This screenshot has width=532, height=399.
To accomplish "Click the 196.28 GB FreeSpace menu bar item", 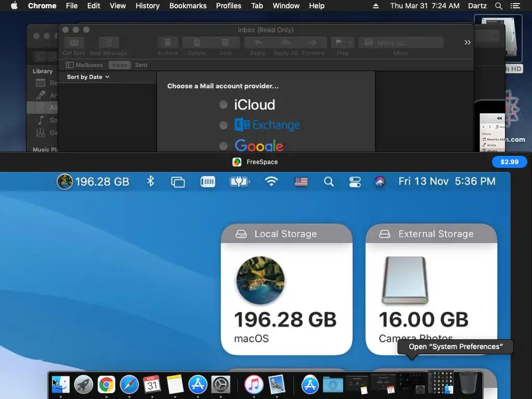I will 93,181.
